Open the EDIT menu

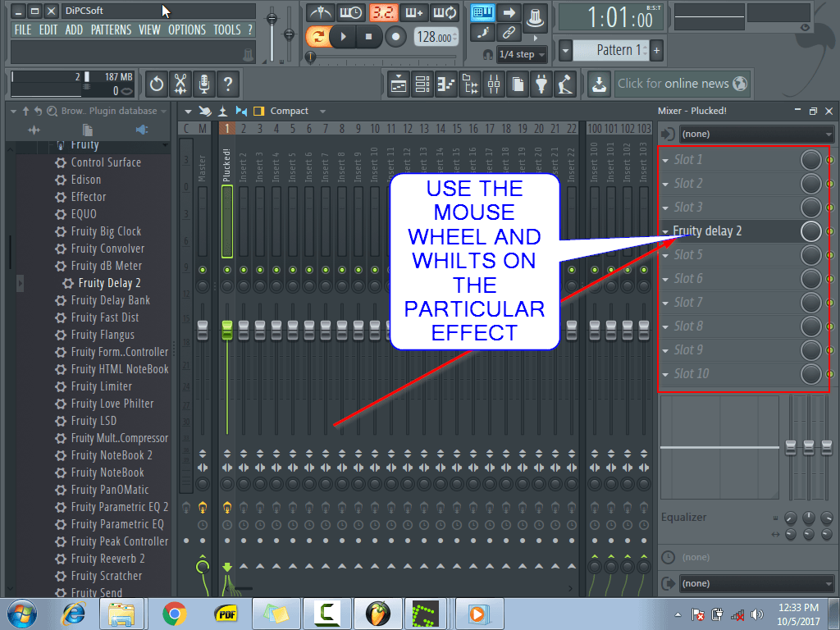pos(48,30)
